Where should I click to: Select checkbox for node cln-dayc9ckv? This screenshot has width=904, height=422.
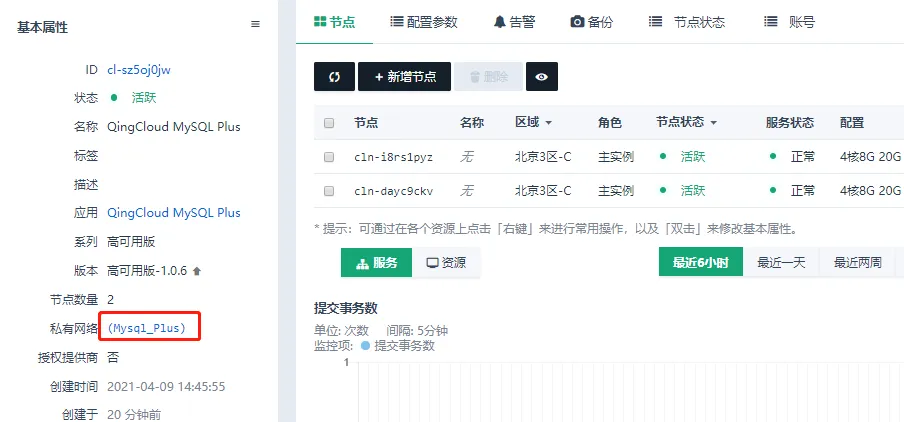pyautogui.click(x=329, y=190)
